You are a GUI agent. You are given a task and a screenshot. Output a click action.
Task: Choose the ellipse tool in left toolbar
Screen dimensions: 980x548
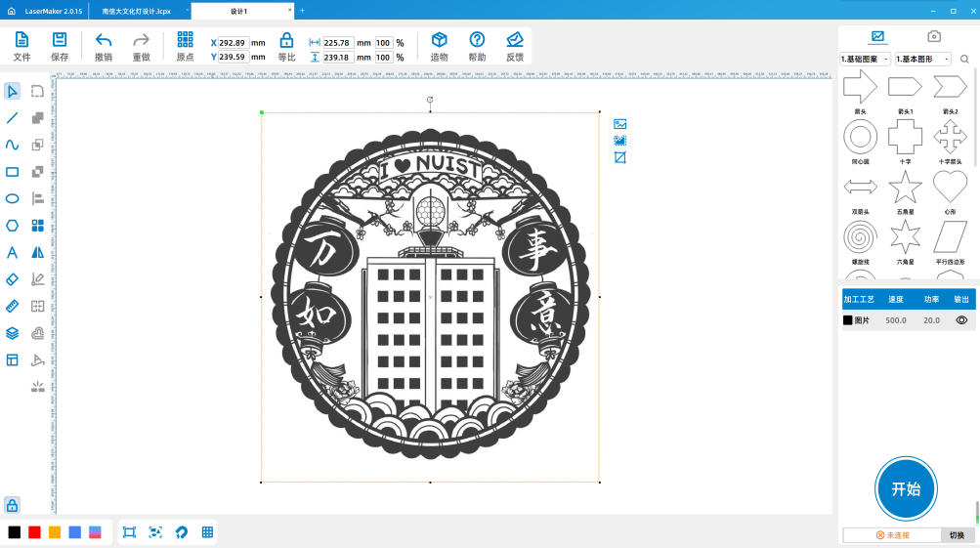(13, 198)
